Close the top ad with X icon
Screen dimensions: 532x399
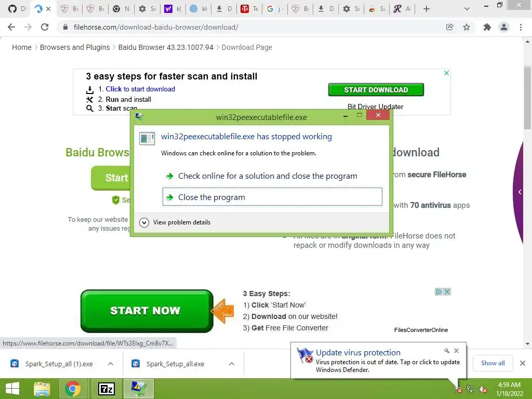[446, 73]
